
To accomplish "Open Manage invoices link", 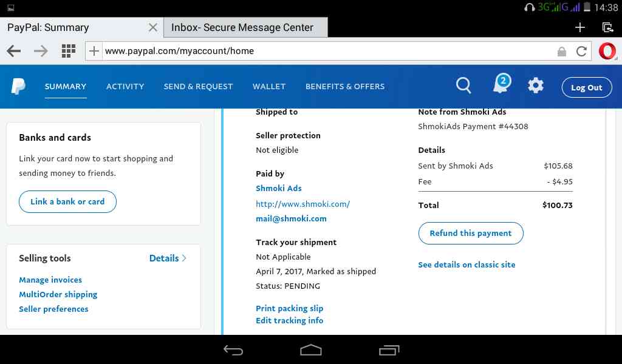I will click(x=50, y=280).
